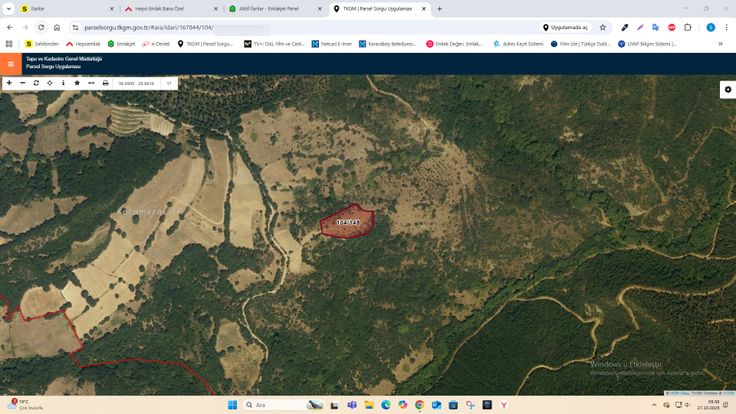Image resolution: width=736 pixels, height=414 pixels.
Task: Select the parcel info tool
Action: (x=63, y=83)
